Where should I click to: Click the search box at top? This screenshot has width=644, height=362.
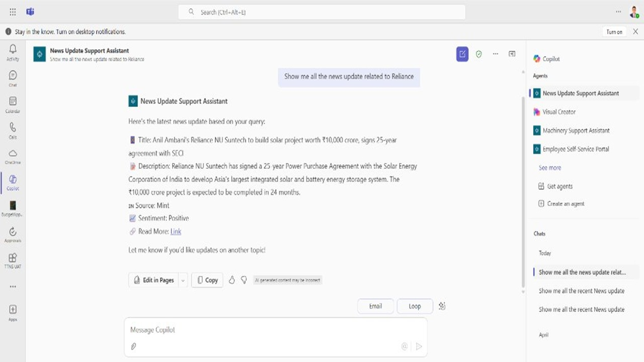click(322, 12)
